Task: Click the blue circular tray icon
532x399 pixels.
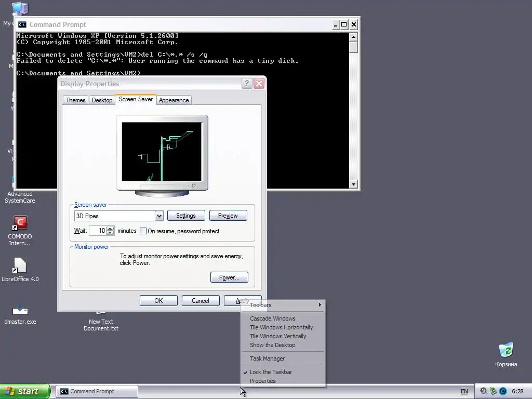Action: tap(503, 391)
